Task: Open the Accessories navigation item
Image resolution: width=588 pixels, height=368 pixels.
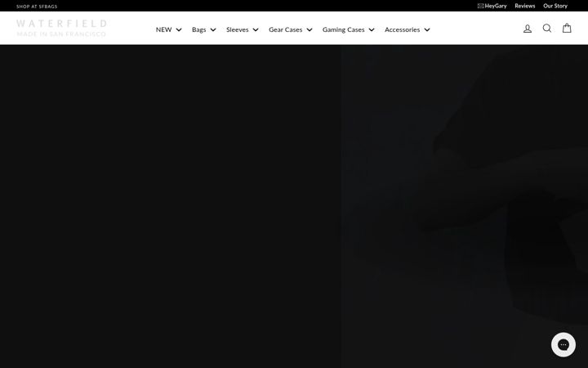Action: click(x=402, y=29)
